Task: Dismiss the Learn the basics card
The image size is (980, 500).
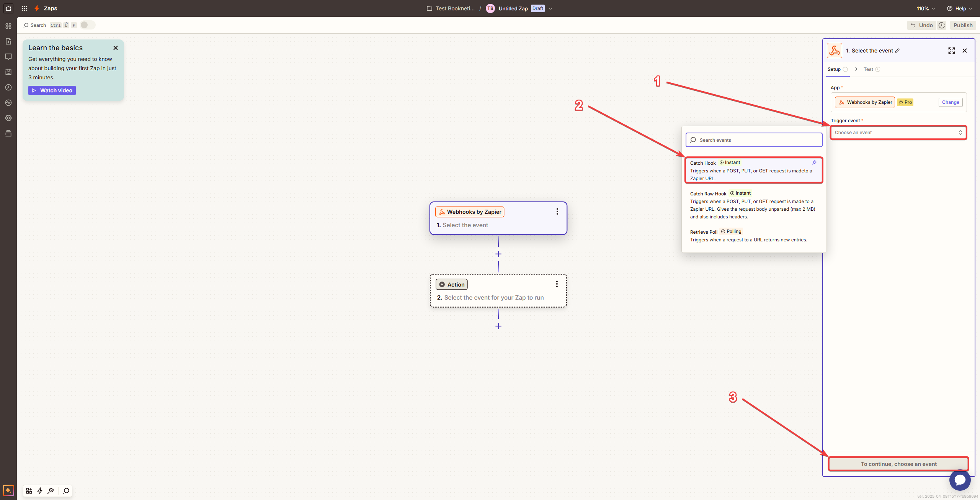Action: click(x=116, y=48)
